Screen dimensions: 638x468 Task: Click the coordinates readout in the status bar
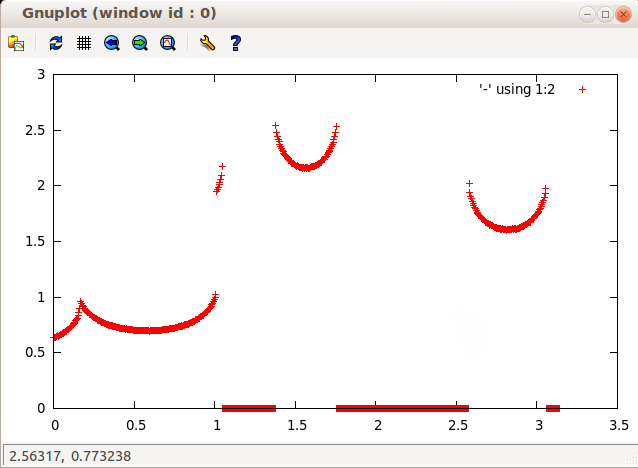(x=68, y=456)
